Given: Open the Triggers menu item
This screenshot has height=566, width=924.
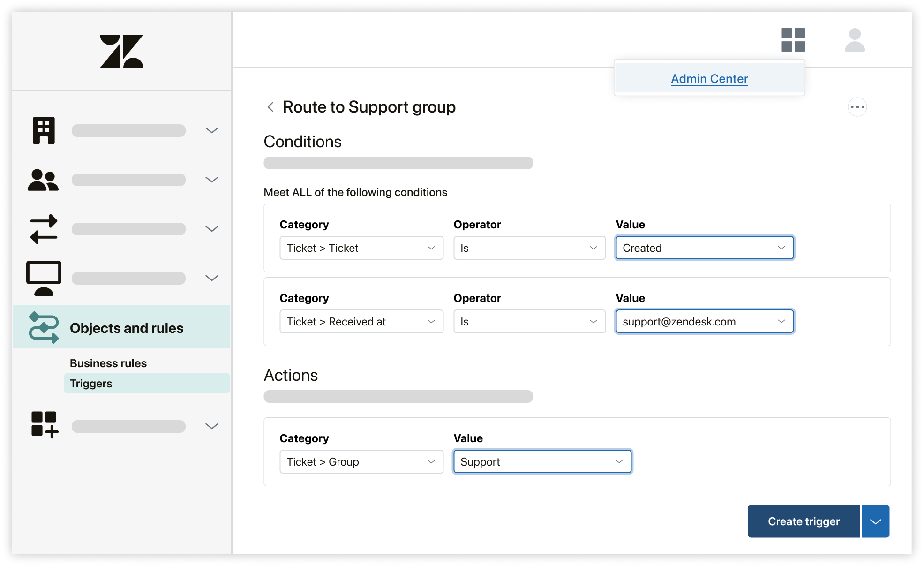Looking at the screenshot, I should coord(92,383).
